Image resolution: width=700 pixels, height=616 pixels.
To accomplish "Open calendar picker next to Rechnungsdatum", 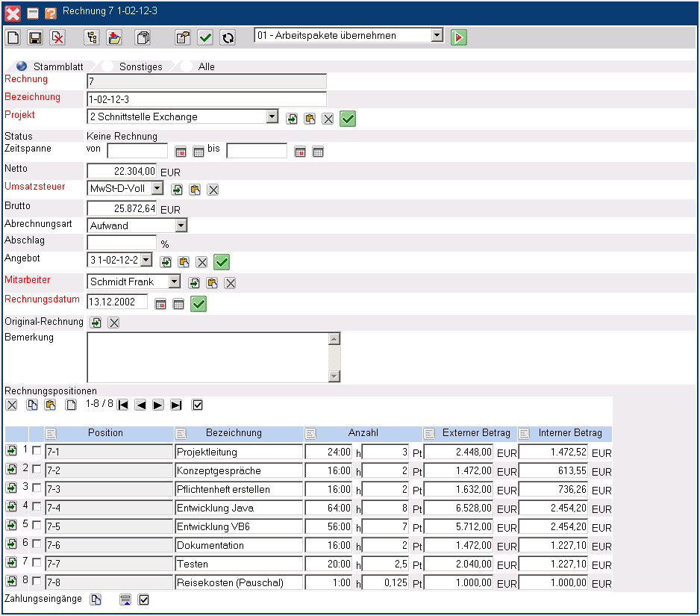I will 160,304.
